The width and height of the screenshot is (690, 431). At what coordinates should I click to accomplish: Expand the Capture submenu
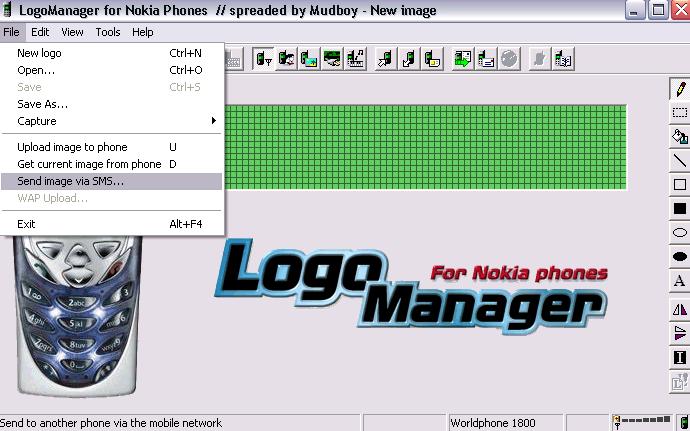pos(112,121)
